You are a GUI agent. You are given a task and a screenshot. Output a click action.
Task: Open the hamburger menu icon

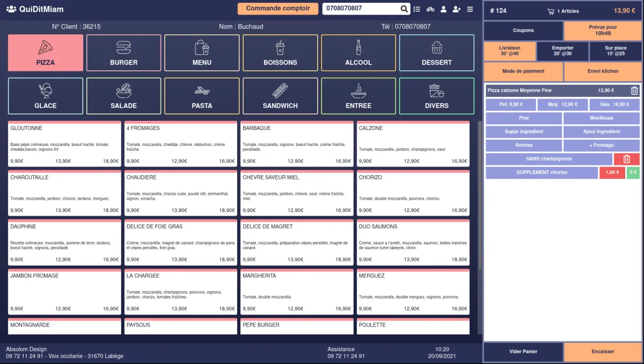470,9
